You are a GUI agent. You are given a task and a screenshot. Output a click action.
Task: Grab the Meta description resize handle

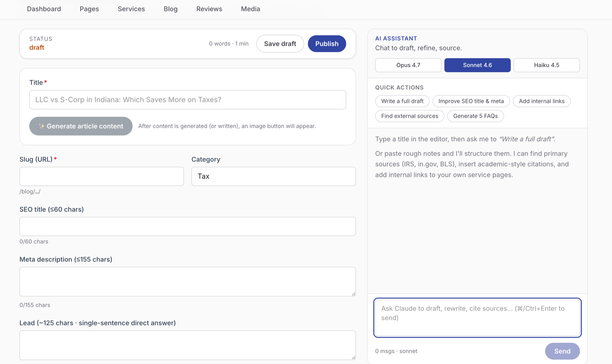pyautogui.click(x=353, y=294)
